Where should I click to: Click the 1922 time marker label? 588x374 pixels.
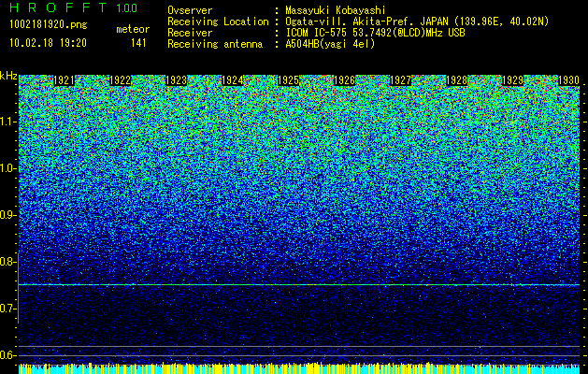point(120,80)
